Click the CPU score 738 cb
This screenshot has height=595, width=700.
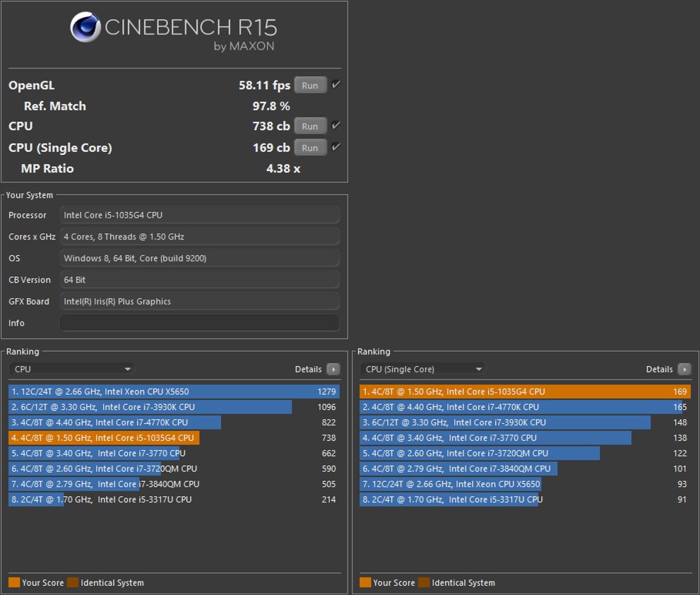click(271, 126)
